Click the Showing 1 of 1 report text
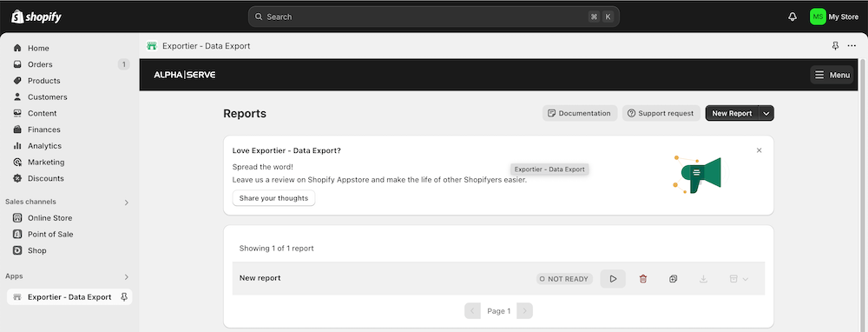The height and width of the screenshot is (332, 868). [x=276, y=249]
